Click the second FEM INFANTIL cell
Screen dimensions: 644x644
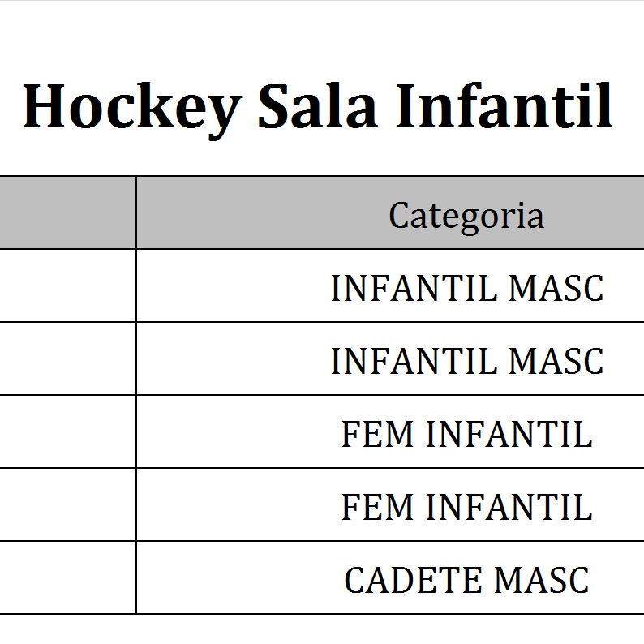467,508
